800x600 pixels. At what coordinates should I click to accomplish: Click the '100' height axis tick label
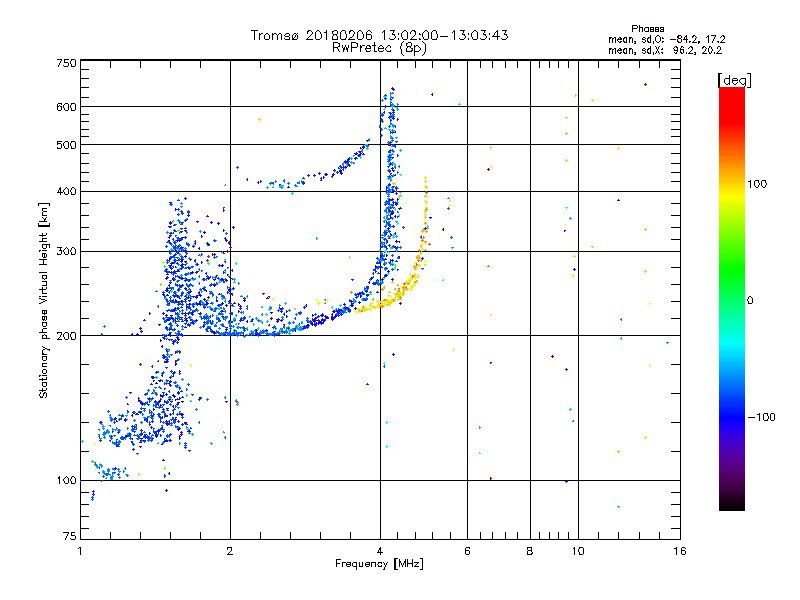pos(67,480)
